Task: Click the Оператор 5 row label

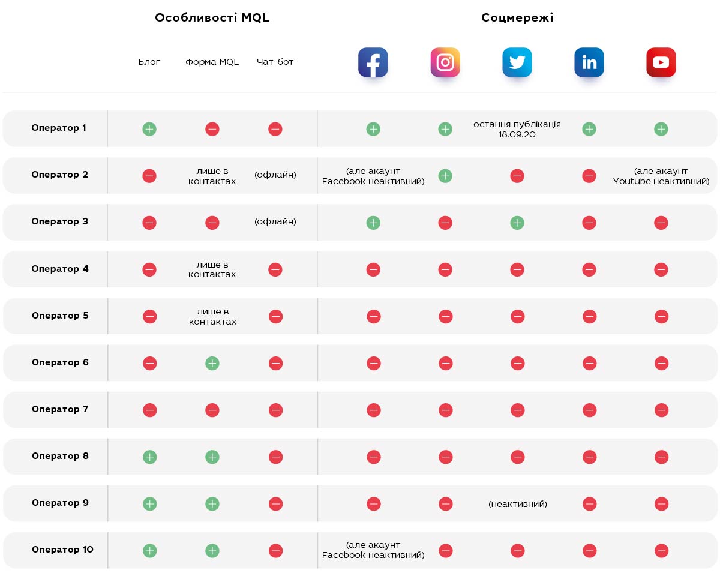Action: pos(60,316)
